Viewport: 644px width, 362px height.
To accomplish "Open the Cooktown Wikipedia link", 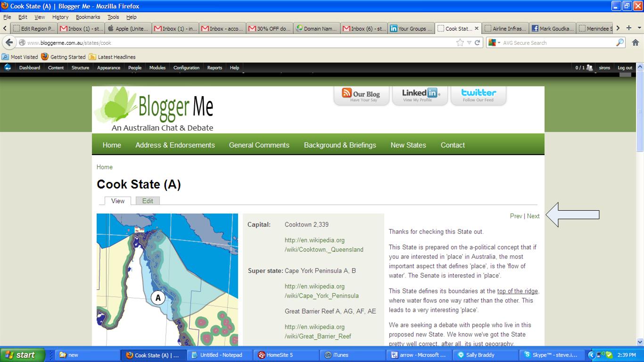I will 324,245.
